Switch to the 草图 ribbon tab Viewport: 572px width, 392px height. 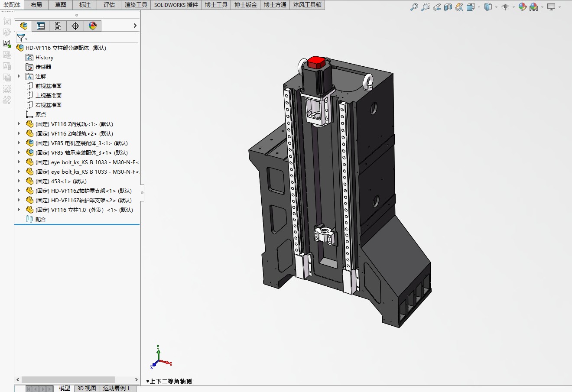(x=61, y=5)
